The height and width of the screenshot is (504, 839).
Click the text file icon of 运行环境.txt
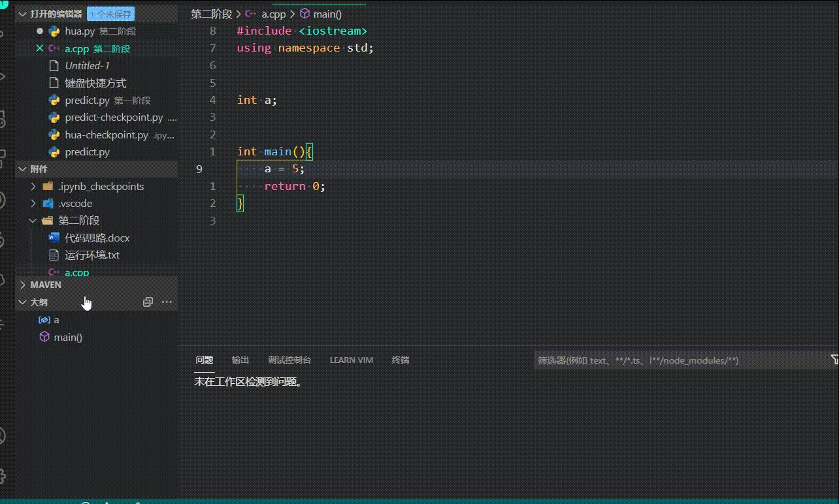click(x=54, y=255)
